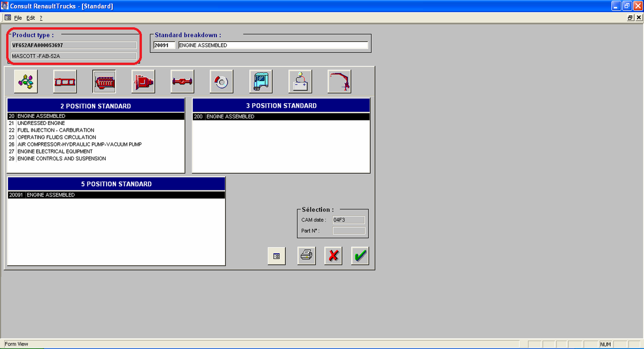Minimize the Consult RenaultTrucks window

[616, 6]
